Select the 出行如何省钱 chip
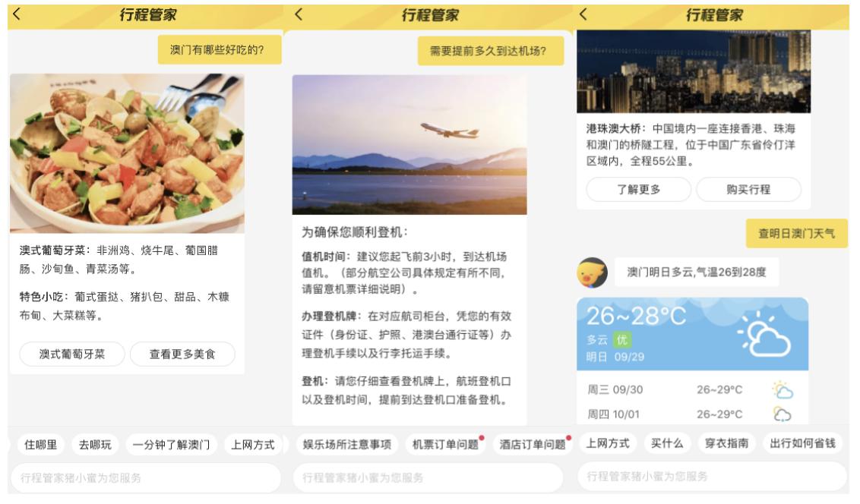 coord(802,443)
